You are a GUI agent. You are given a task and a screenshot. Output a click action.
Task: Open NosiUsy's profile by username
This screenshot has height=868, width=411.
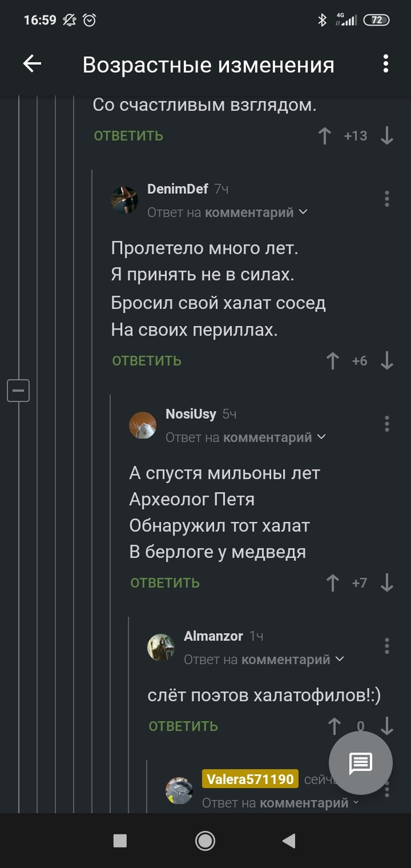tap(191, 414)
